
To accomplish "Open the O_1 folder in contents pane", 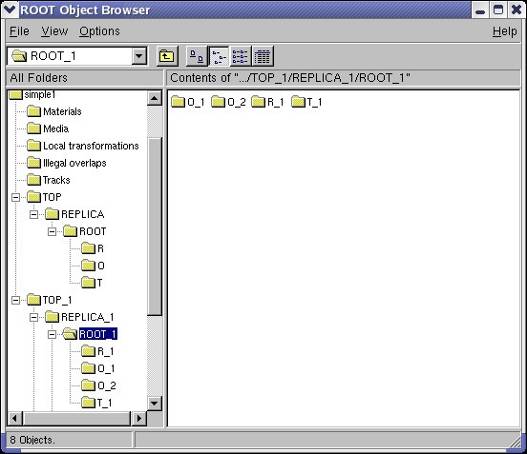I will (x=188, y=102).
